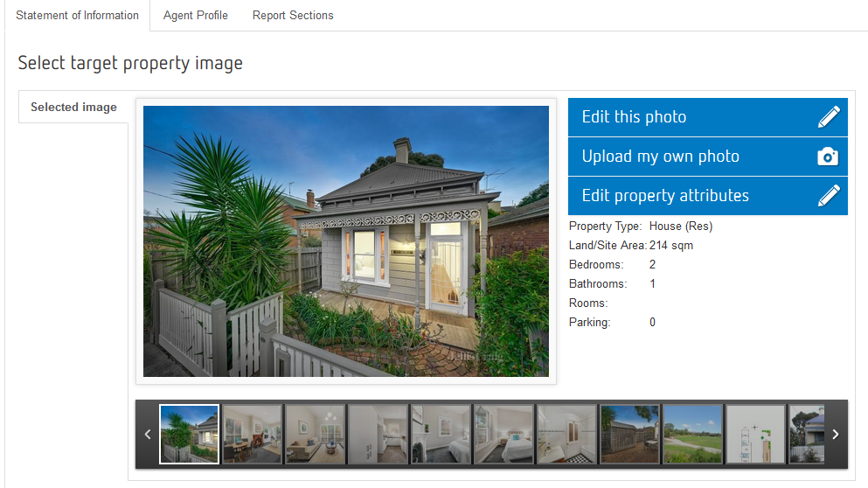Open the Statement of Information tab
This screenshot has width=868, height=488.
(77, 16)
